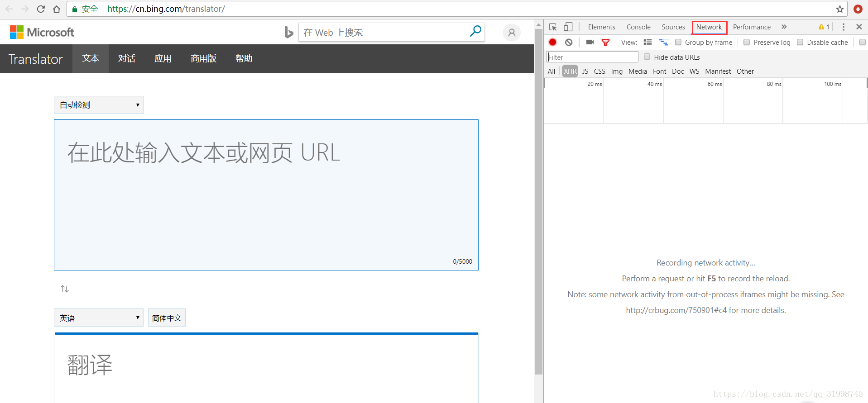
Task: Check Hide data URLs
Action: (647, 57)
